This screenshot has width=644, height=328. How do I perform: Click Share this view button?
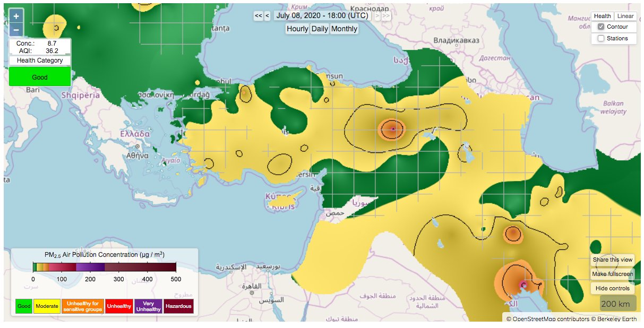[613, 260]
